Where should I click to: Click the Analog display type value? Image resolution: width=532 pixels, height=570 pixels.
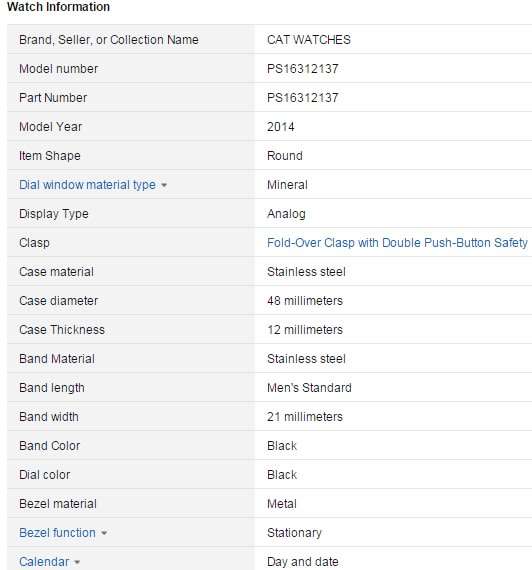tap(286, 214)
